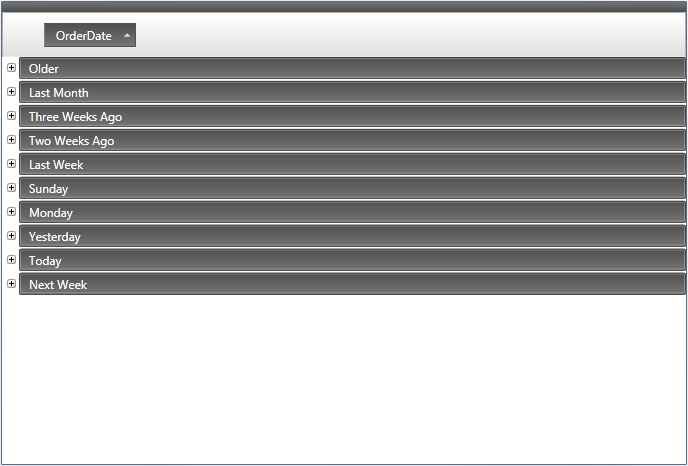Expand the Older group

pyautogui.click(x=11, y=68)
